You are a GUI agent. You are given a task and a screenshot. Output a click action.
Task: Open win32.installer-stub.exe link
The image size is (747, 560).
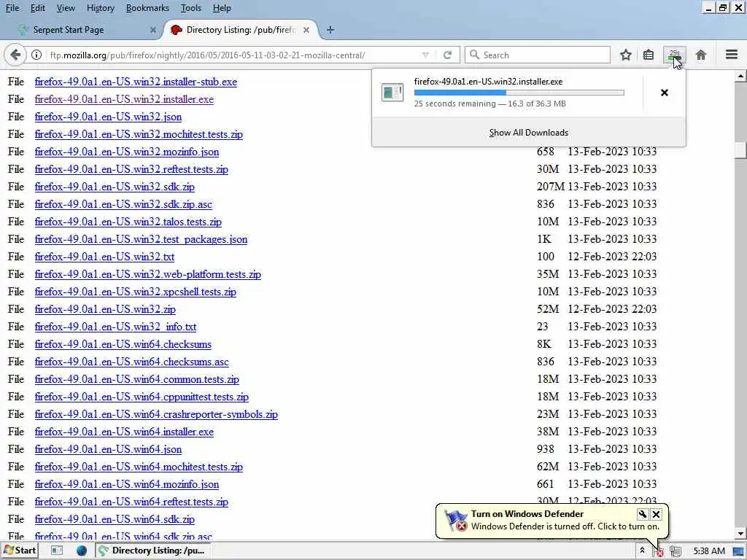(136, 82)
